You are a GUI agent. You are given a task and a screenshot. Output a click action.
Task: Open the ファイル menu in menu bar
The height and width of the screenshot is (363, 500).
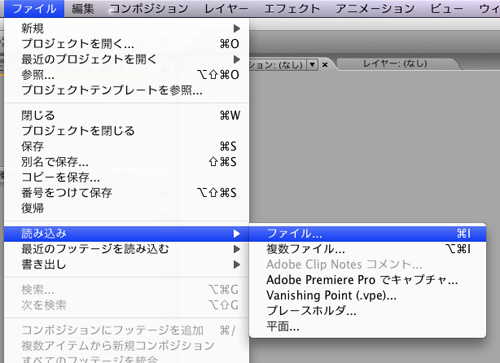(x=34, y=9)
